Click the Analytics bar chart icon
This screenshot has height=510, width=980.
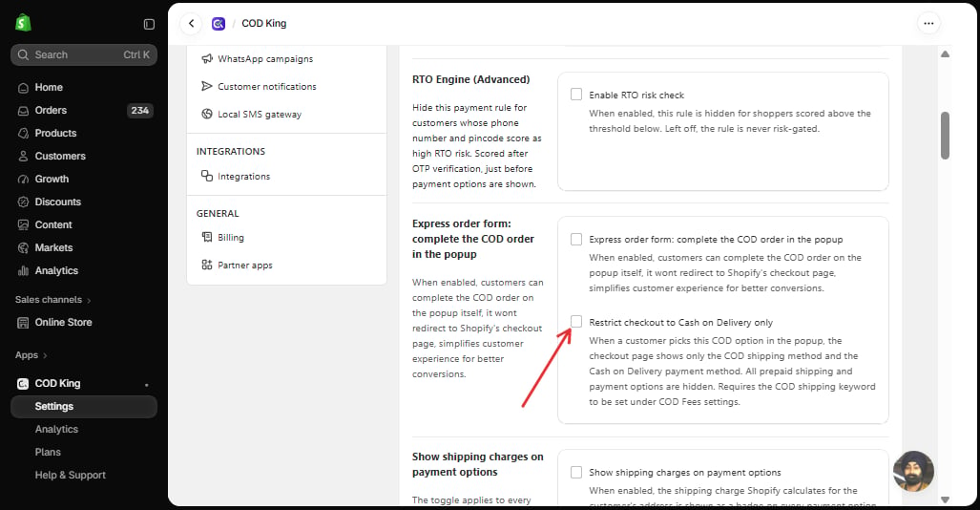(x=23, y=271)
